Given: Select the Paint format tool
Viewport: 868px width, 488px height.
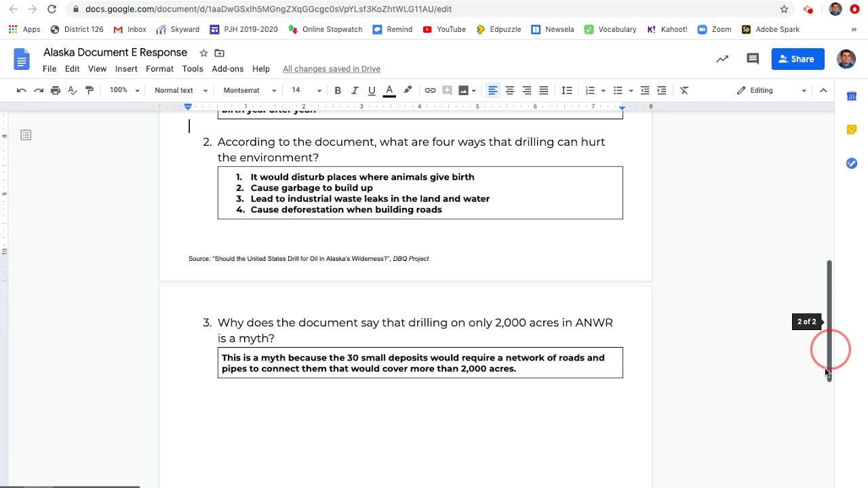Looking at the screenshot, I should [89, 90].
